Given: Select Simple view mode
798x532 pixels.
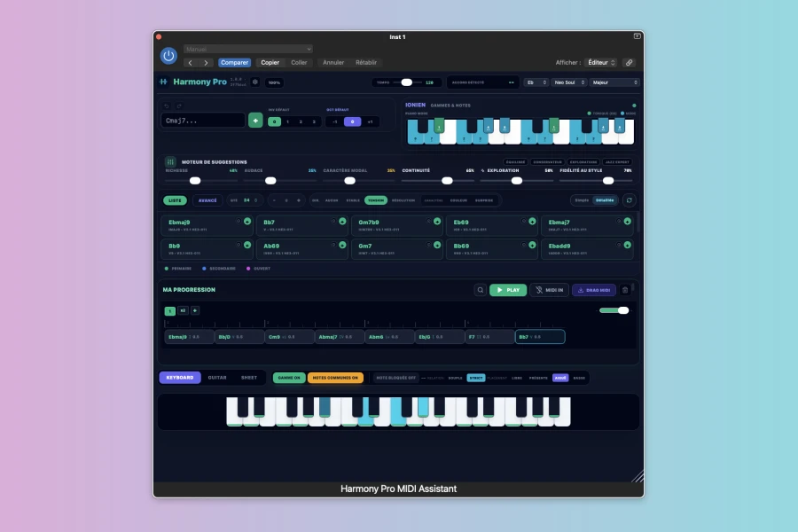Looking at the screenshot, I should point(582,200).
